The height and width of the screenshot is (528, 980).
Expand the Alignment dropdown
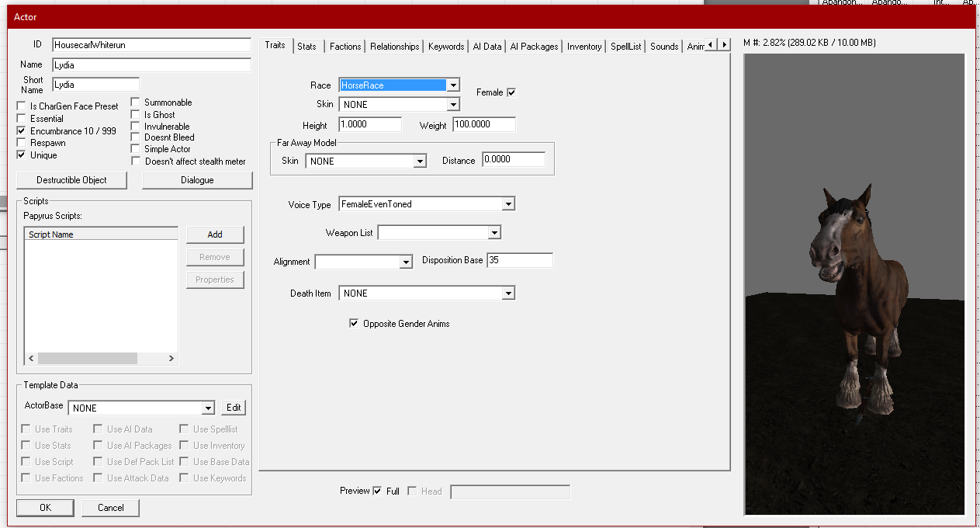[x=405, y=262]
